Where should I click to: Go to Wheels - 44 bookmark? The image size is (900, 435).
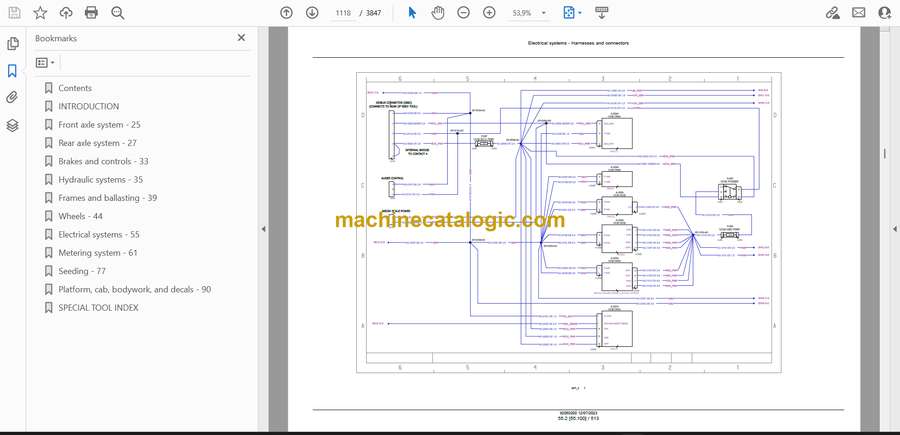click(81, 216)
